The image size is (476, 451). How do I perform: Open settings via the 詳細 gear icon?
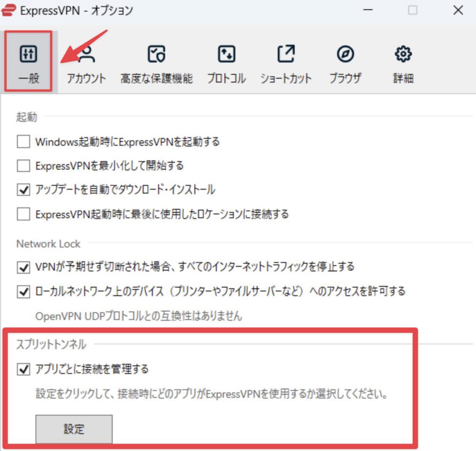pos(402,53)
